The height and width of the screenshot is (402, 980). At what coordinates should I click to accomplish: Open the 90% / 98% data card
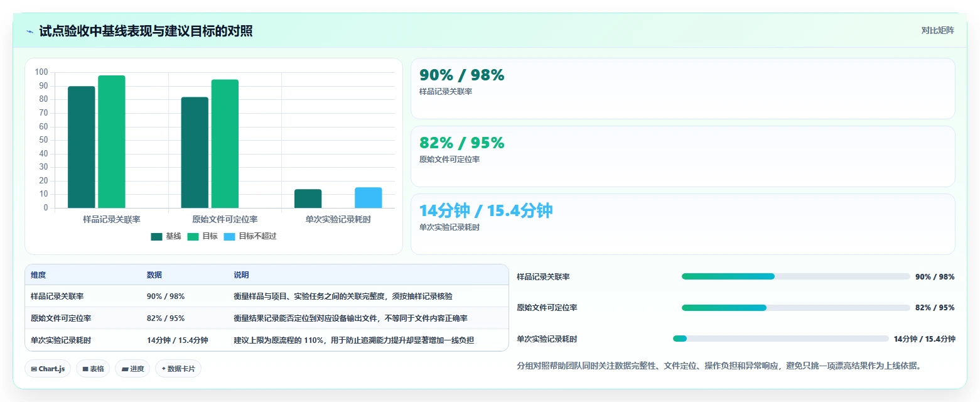click(x=682, y=89)
